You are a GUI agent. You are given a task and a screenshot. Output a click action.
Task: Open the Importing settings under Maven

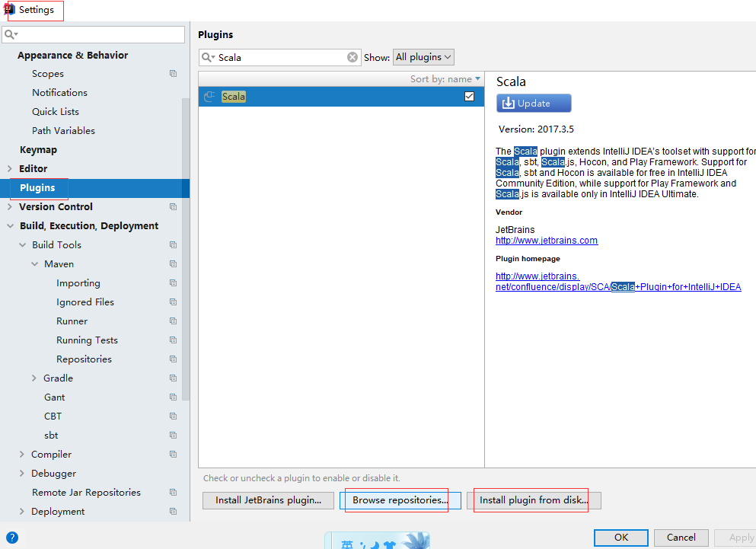[x=78, y=283]
